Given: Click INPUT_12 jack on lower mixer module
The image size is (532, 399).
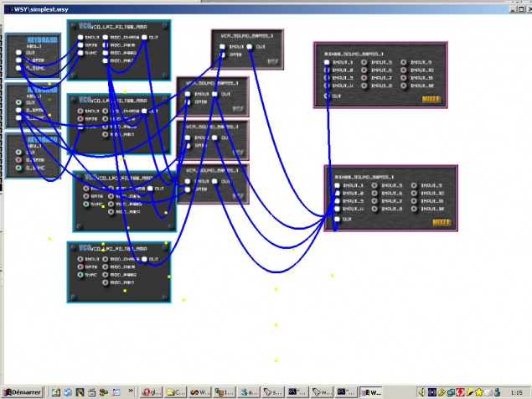Looking at the screenshot, I should [415, 210].
